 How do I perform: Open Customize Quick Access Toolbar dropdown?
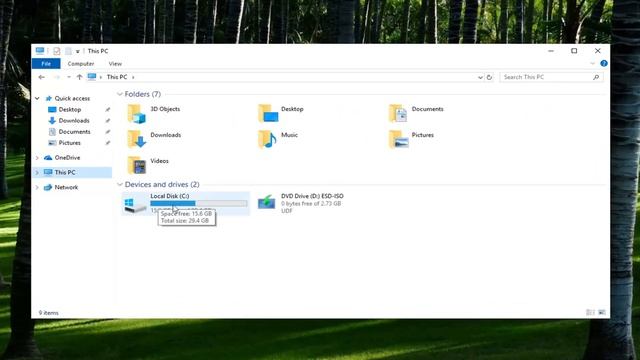(x=78, y=51)
